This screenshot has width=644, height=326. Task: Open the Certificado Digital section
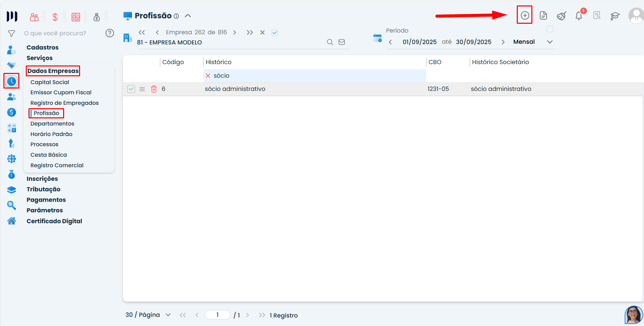click(54, 221)
